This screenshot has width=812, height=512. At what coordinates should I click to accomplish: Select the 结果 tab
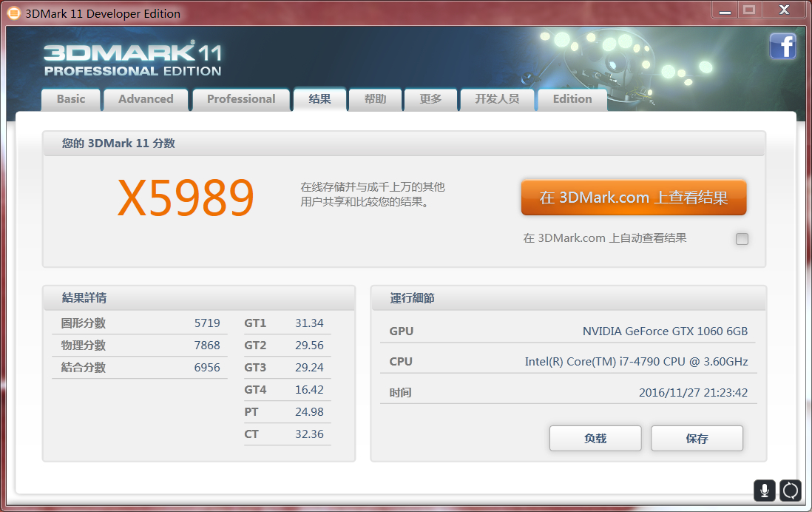[319, 99]
